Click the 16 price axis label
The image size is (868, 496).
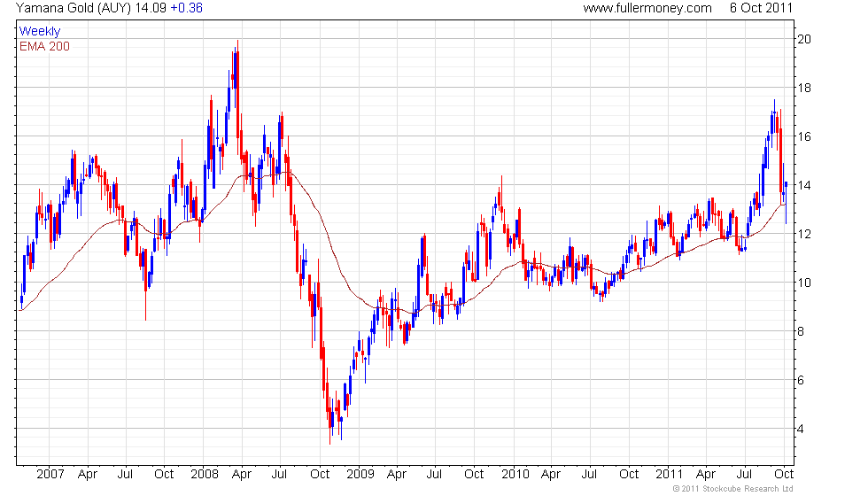pos(804,136)
